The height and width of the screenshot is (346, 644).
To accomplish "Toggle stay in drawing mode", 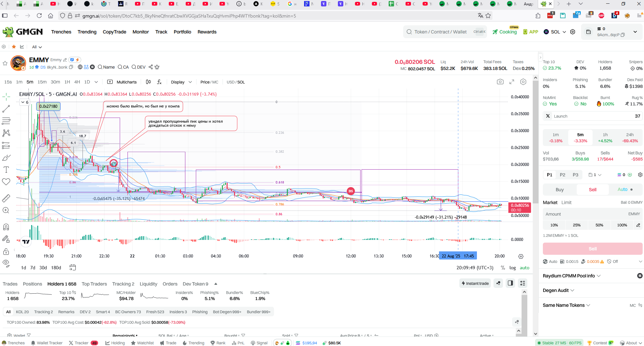I will (x=6, y=239).
